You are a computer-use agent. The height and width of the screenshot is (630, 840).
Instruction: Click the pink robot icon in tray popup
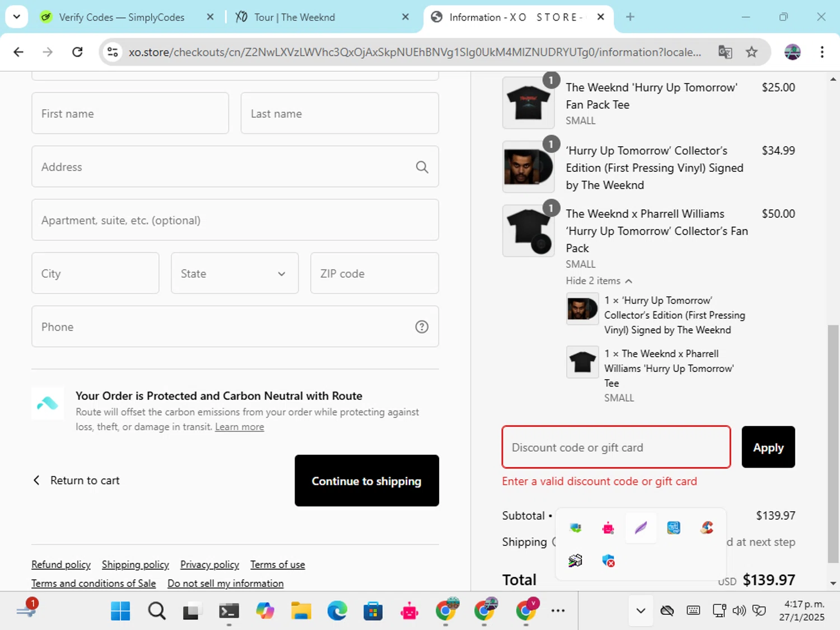coord(608,528)
